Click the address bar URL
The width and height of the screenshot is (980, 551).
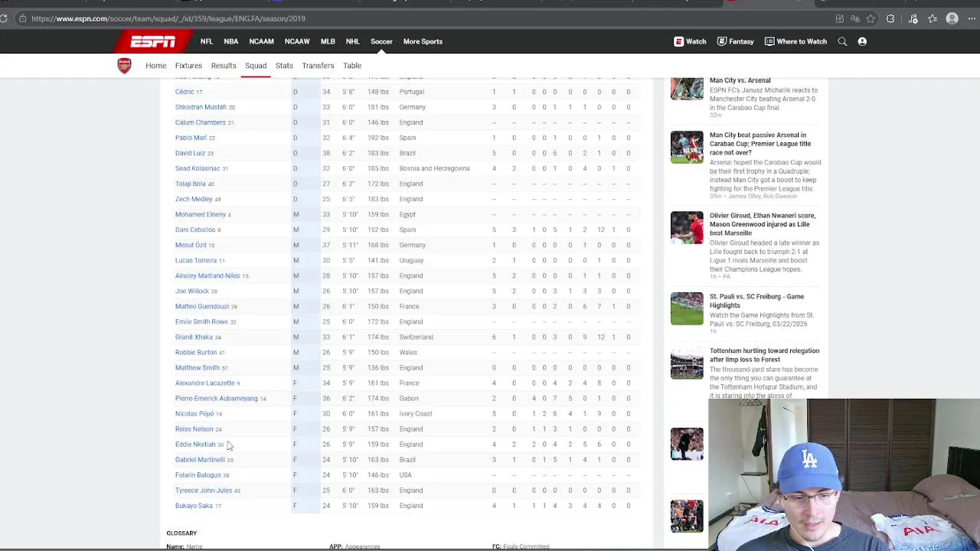168,18
